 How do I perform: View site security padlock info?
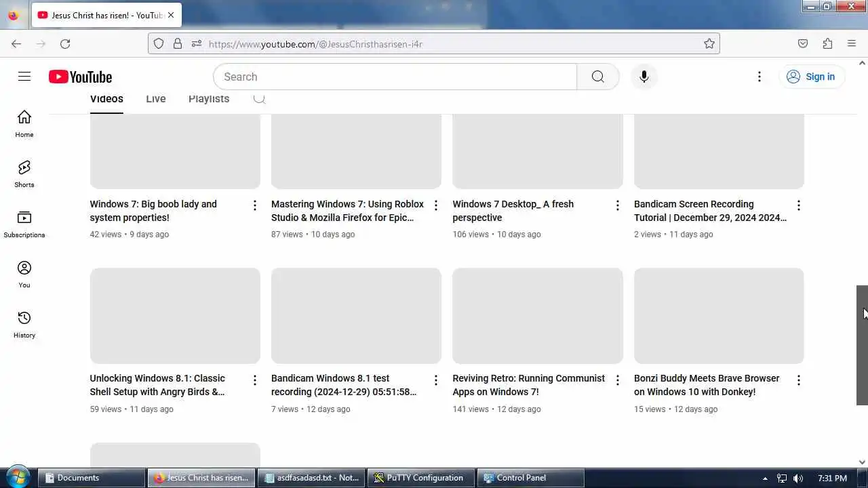[178, 43]
